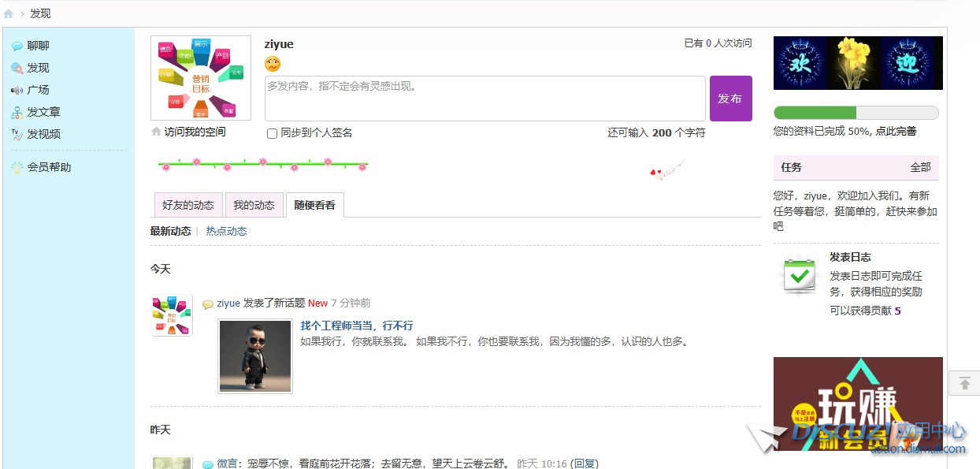Open 热点动态 filter link
Image resolution: width=980 pixels, height=469 pixels.
226,232
